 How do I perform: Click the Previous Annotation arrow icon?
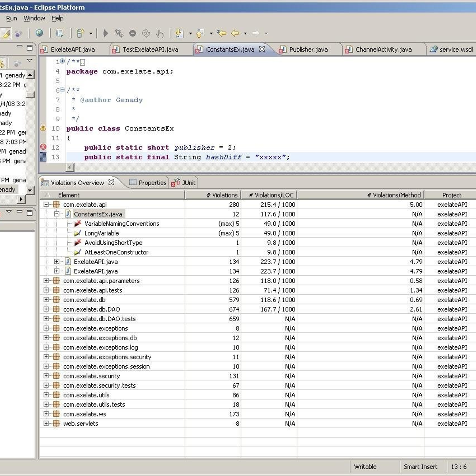[x=200, y=33]
